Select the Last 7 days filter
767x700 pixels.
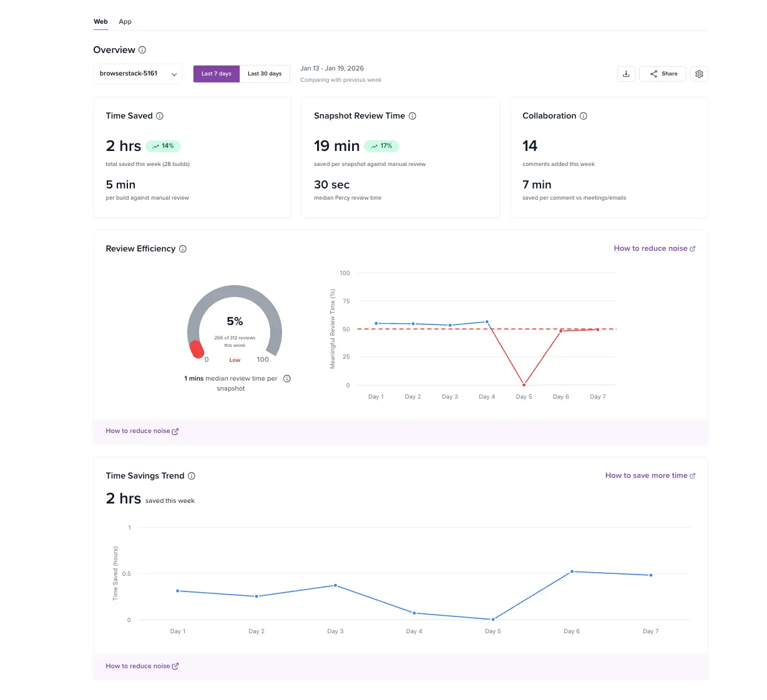point(216,74)
